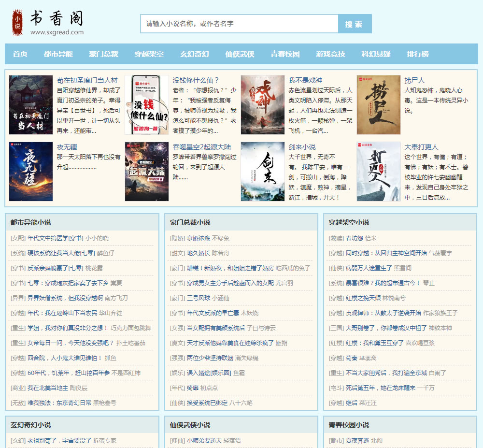483x448 pixels.
Task: Click the 书香阁 site logo
Action: coord(48,22)
